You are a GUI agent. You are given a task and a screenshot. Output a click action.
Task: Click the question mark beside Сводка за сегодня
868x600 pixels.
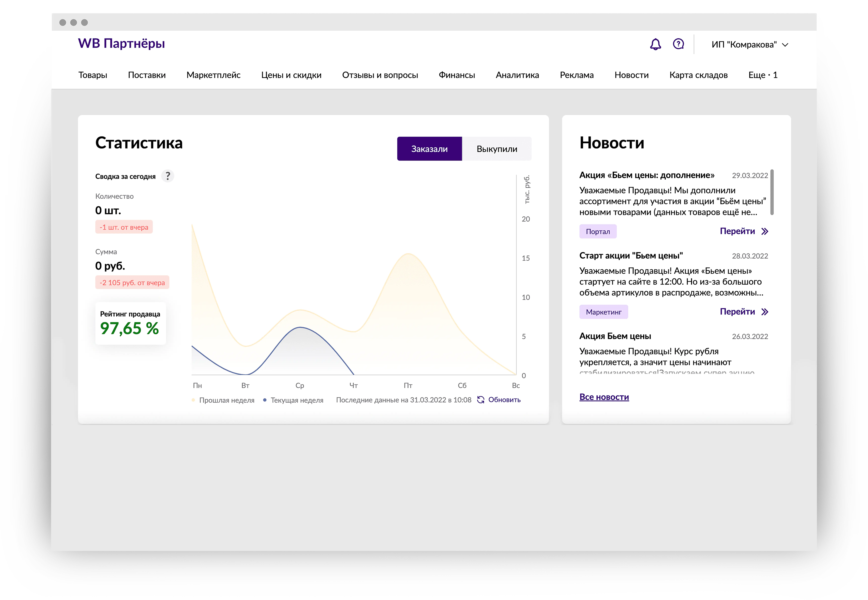coord(168,176)
